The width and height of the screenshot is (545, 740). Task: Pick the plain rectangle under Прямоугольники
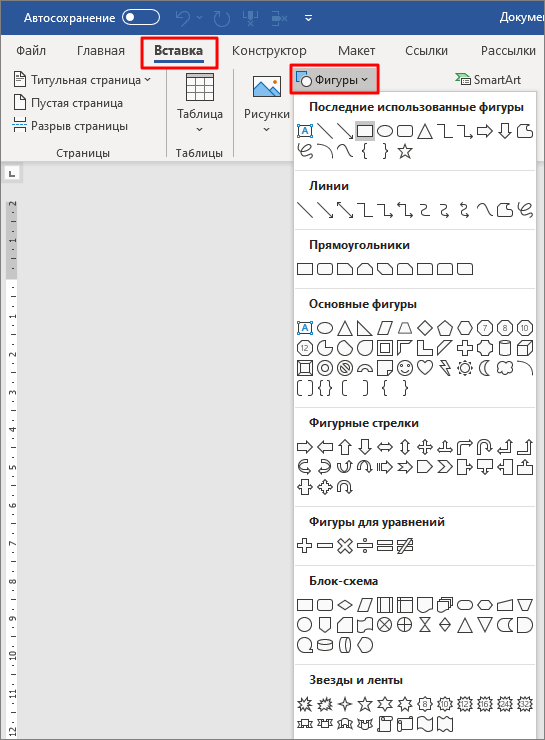tap(305, 269)
